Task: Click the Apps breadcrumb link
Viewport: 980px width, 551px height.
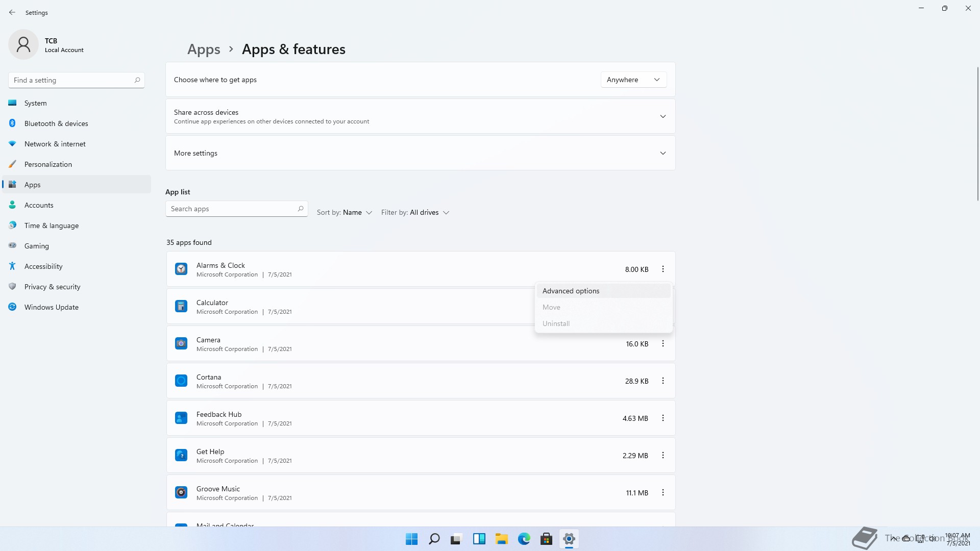Action: (204, 49)
